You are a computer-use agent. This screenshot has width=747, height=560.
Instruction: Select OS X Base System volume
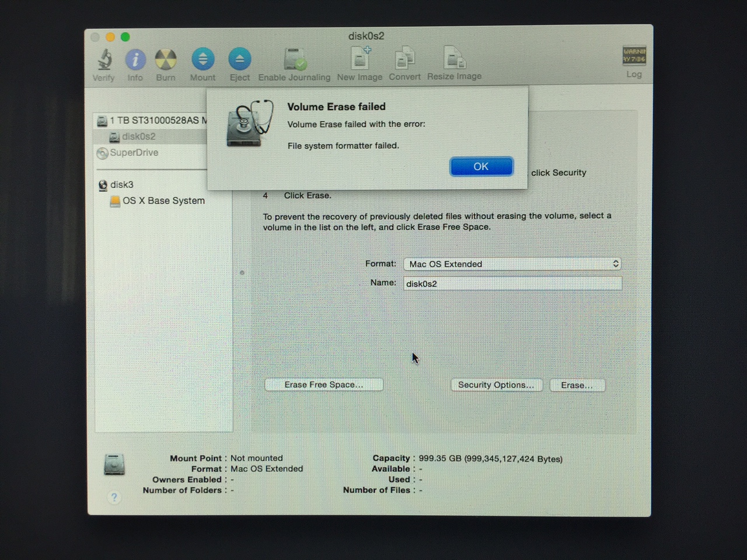coord(158,201)
